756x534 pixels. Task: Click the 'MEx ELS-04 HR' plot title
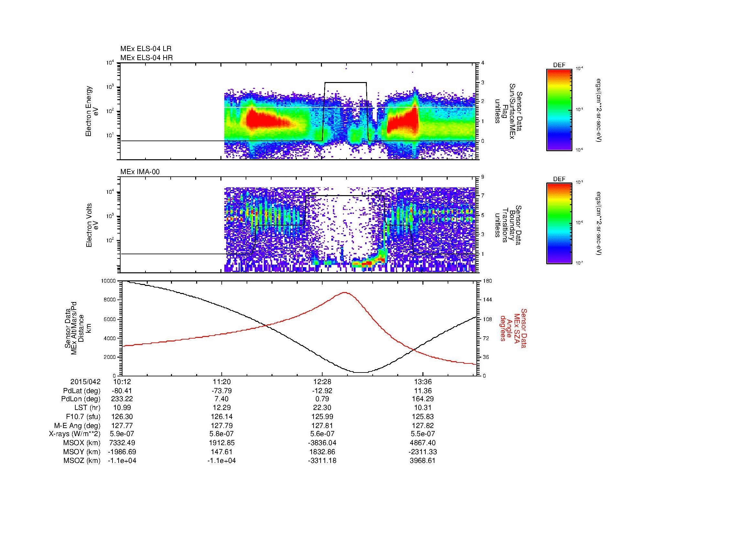(146, 58)
